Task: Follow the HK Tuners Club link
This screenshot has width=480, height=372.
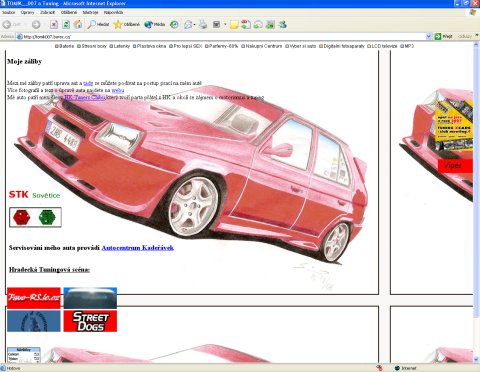Action: click(84, 97)
